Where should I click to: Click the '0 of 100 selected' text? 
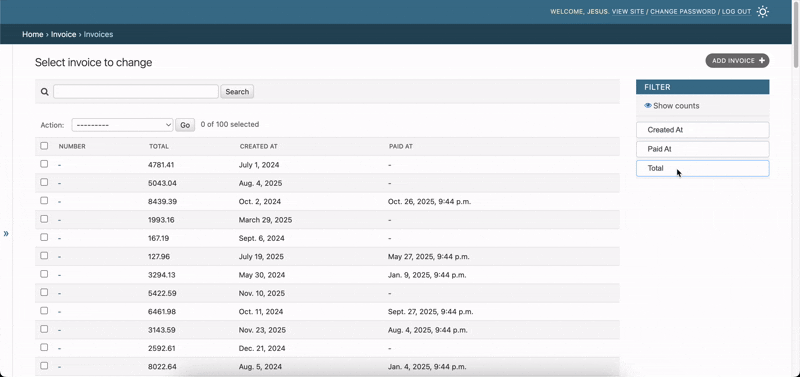tap(230, 124)
